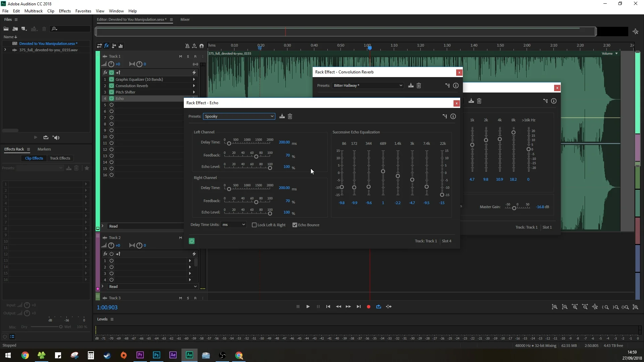Open the Zoom Navigator full-zoom icon

coord(636,32)
